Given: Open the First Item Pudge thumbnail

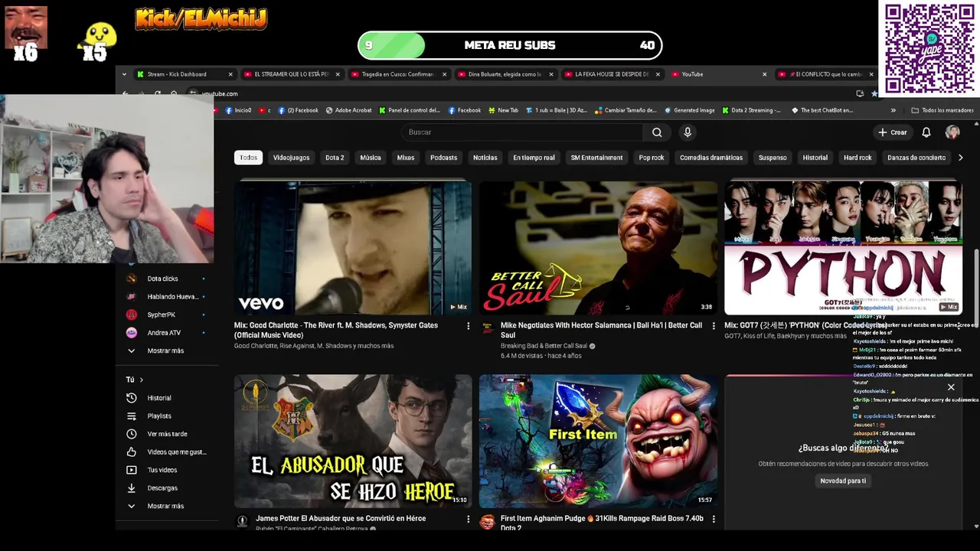Looking at the screenshot, I should tap(598, 441).
